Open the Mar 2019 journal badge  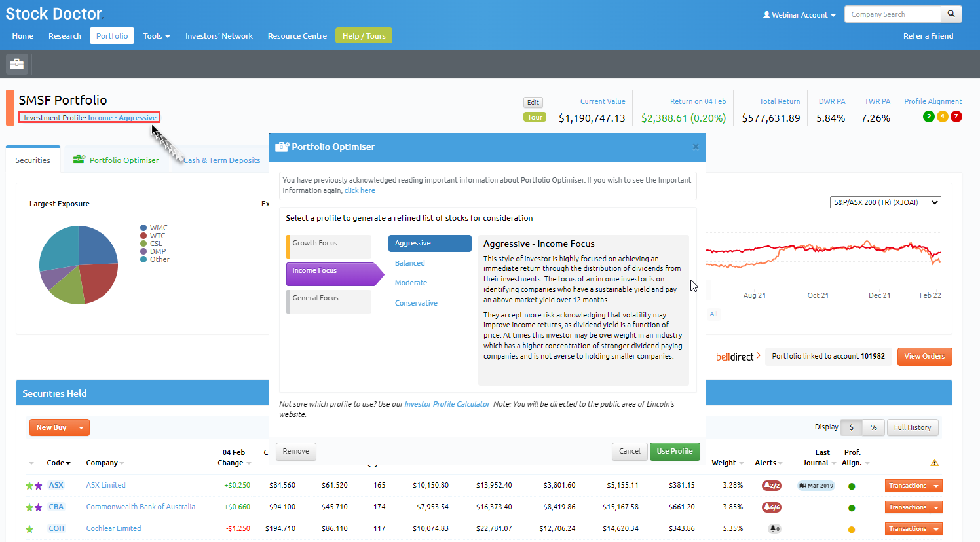click(816, 486)
